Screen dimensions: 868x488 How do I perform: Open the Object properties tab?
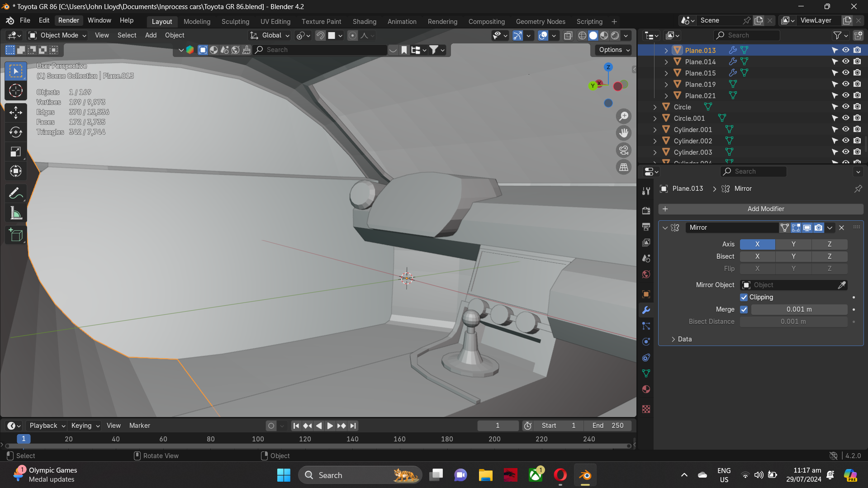(646, 294)
